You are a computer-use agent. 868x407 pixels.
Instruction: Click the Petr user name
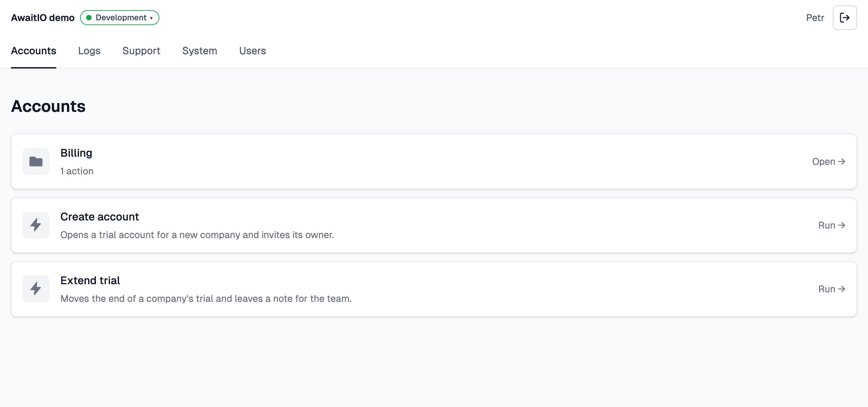[x=815, y=18]
